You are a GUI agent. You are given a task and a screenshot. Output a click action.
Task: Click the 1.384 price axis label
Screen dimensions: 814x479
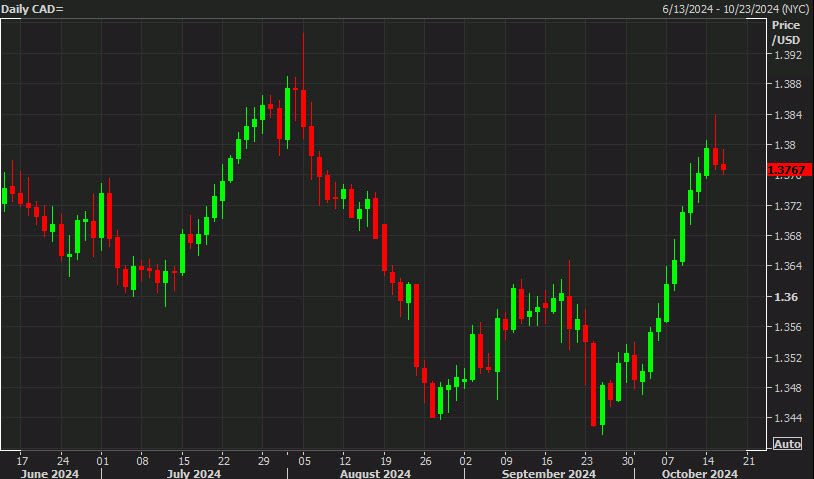click(788, 115)
